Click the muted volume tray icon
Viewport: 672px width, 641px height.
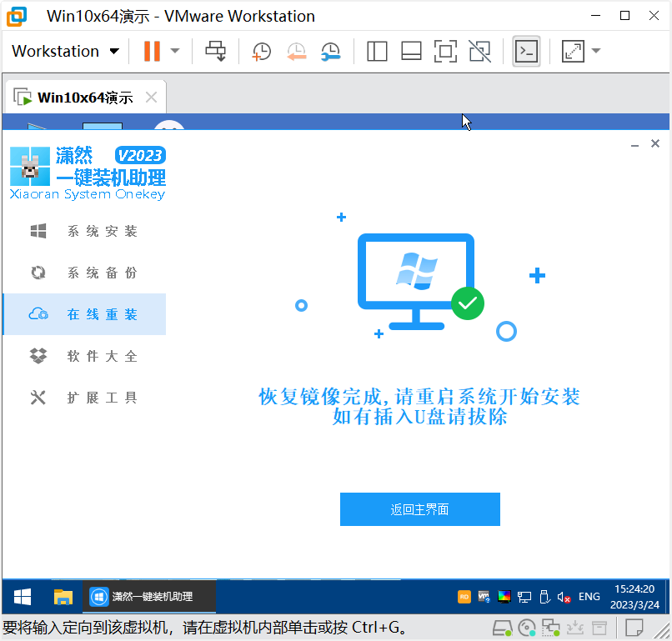564,597
